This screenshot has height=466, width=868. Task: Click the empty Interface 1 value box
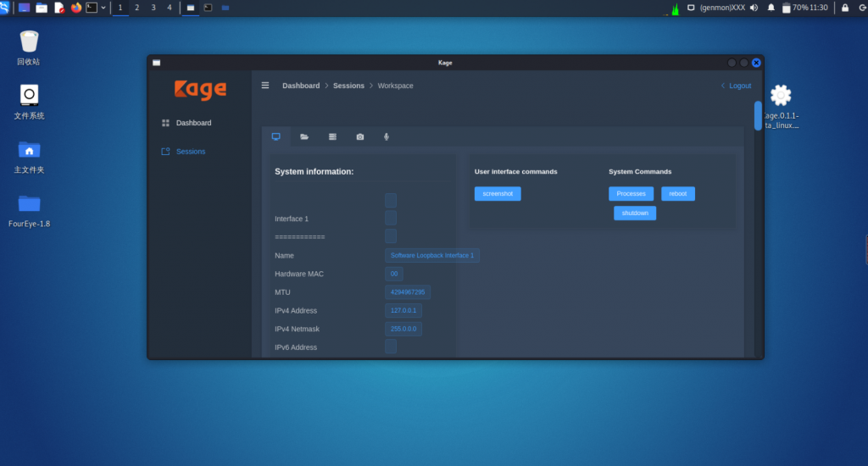(x=391, y=218)
